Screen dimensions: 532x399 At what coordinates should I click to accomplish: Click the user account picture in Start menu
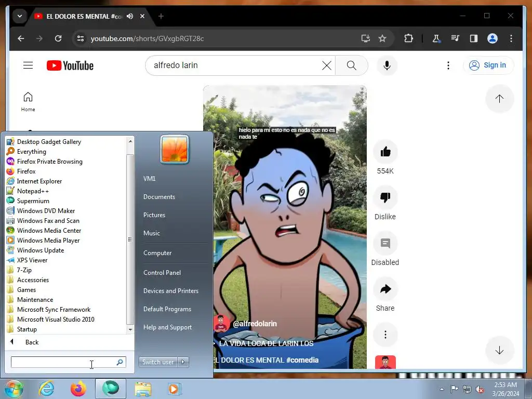(175, 149)
